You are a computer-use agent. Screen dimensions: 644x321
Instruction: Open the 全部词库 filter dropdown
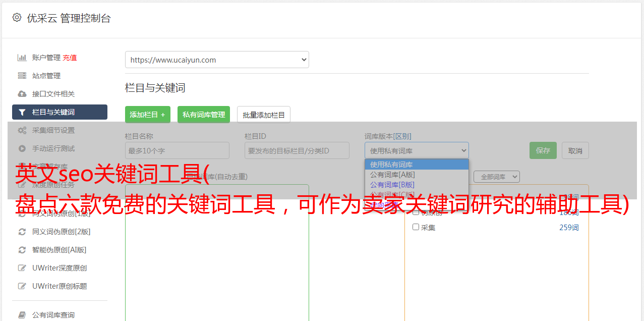pos(497,177)
